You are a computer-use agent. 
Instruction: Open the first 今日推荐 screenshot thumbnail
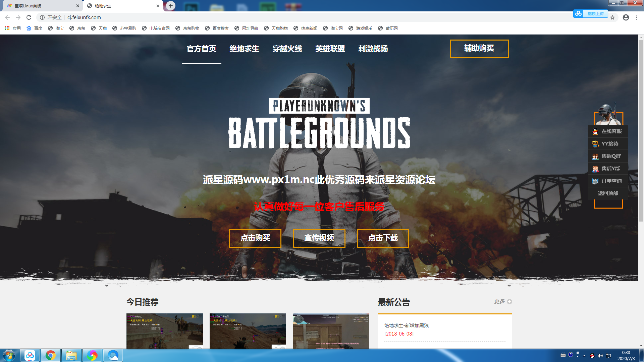165,331
